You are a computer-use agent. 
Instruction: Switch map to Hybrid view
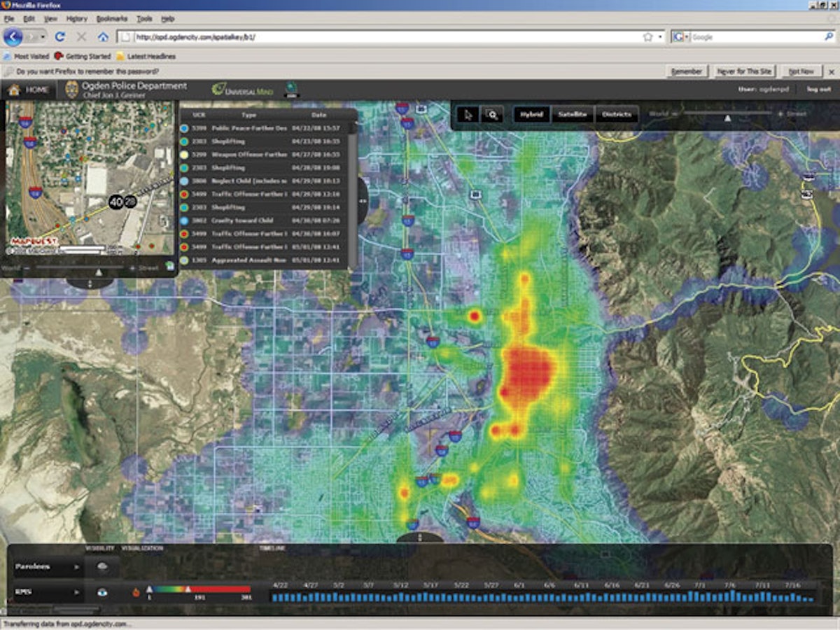(532, 114)
